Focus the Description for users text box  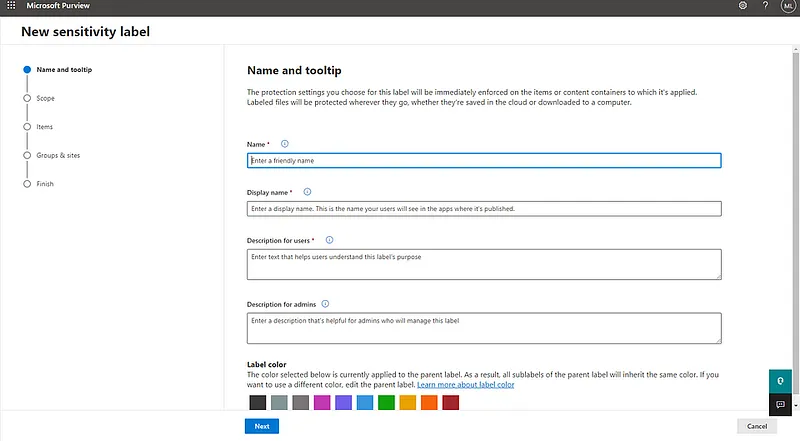[x=484, y=264]
